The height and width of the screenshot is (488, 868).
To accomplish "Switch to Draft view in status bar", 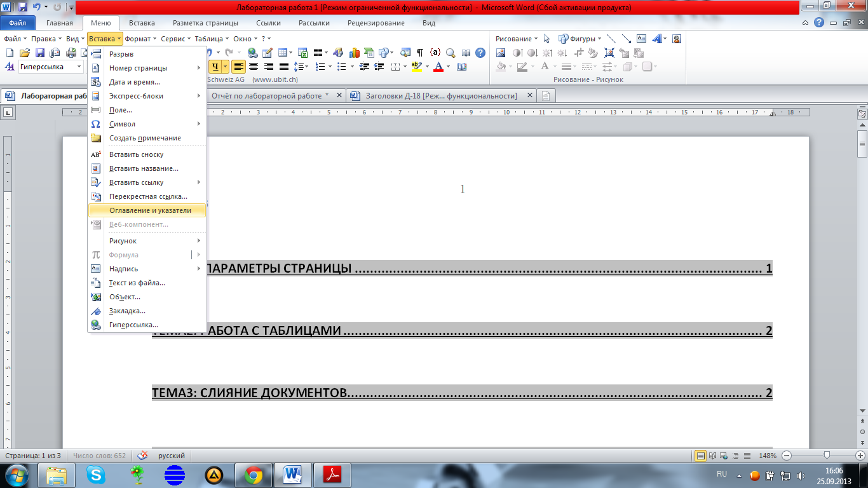I will pos(747,456).
